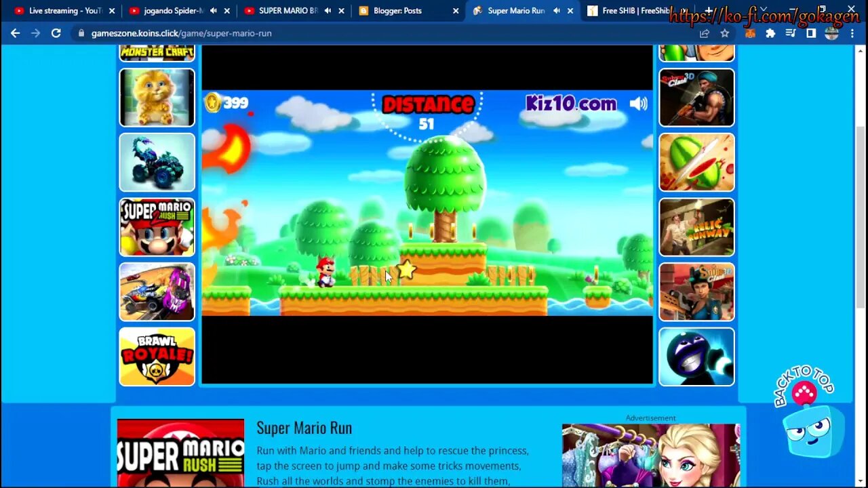Mute the game sound speaker icon
868x488 pixels.
(639, 104)
